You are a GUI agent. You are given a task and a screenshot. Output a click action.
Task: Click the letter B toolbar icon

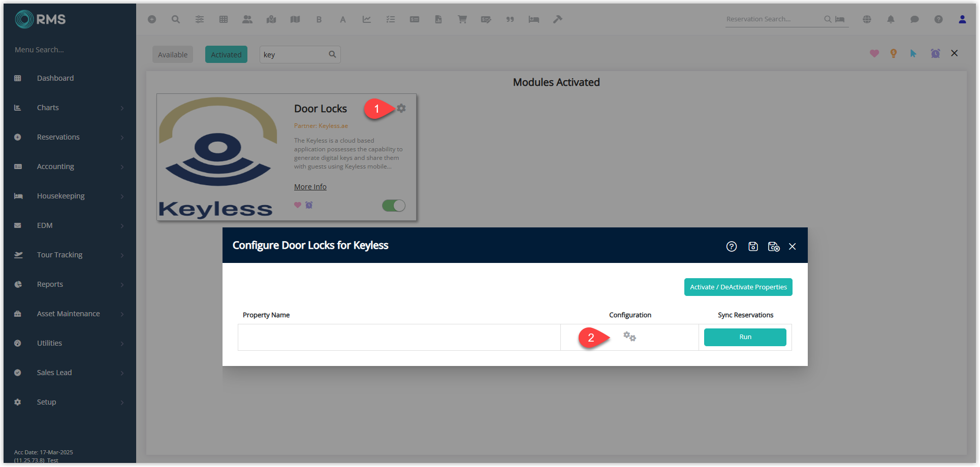click(319, 19)
